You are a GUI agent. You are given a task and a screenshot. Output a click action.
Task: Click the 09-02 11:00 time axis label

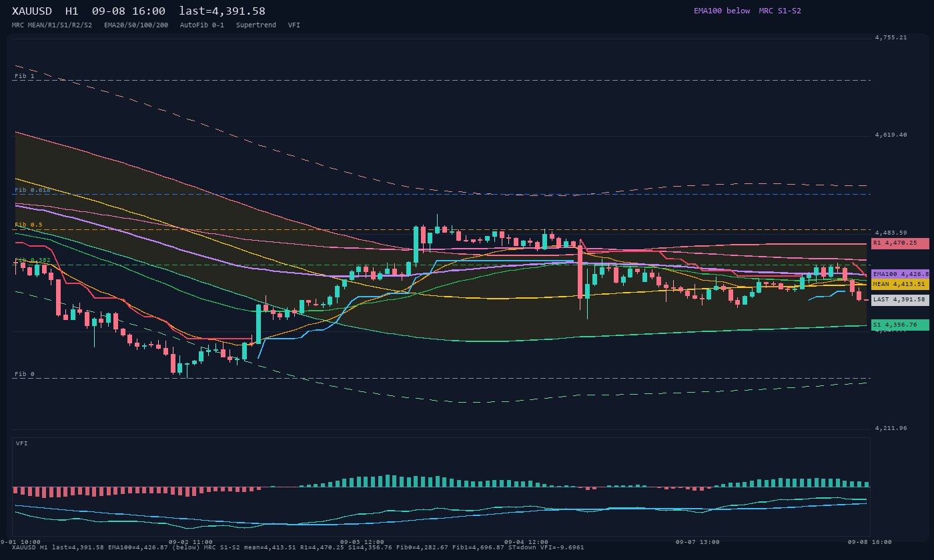191,542
